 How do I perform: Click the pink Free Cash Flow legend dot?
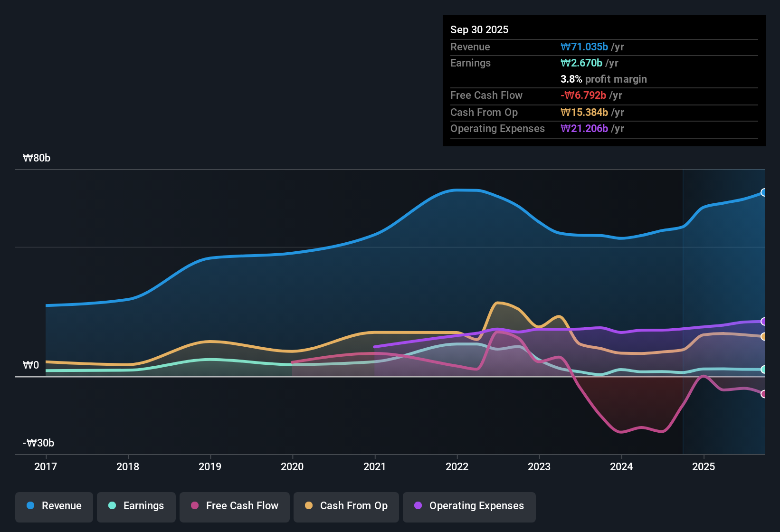(x=194, y=506)
